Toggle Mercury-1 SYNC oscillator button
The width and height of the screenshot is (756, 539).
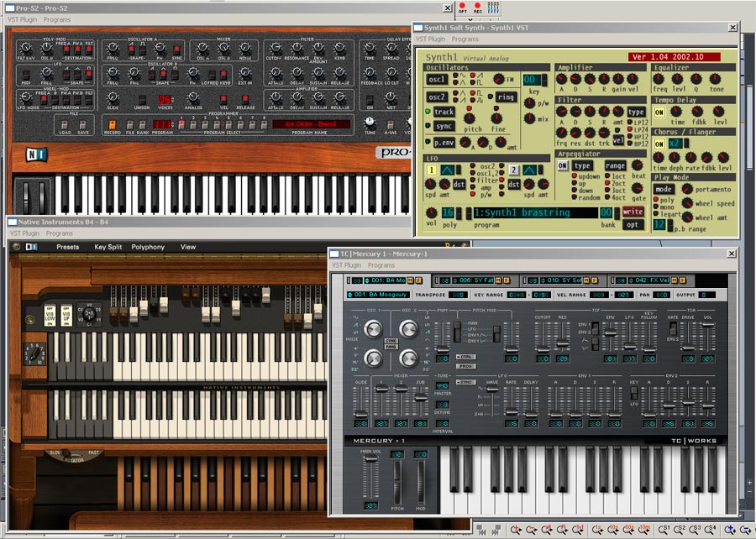click(391, 341)
